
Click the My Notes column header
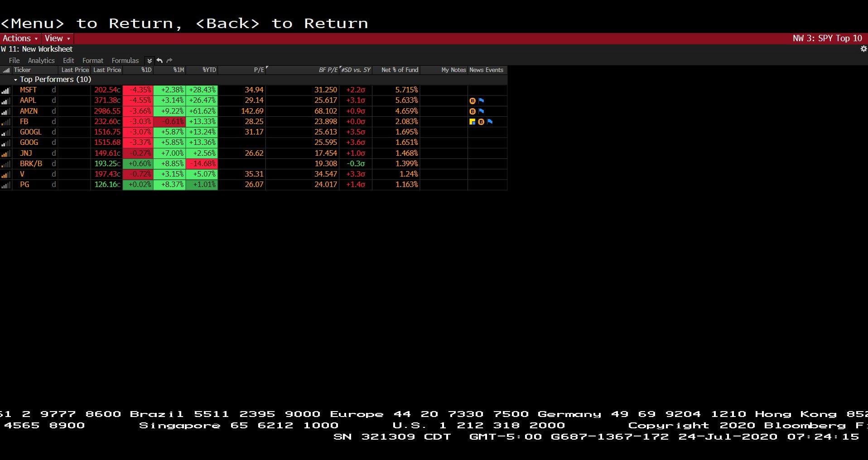pyautogui.click(x=444, y=70)
